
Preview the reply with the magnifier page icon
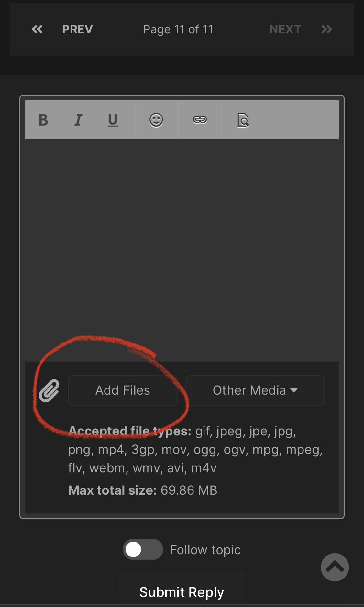[x=243, y=120]
